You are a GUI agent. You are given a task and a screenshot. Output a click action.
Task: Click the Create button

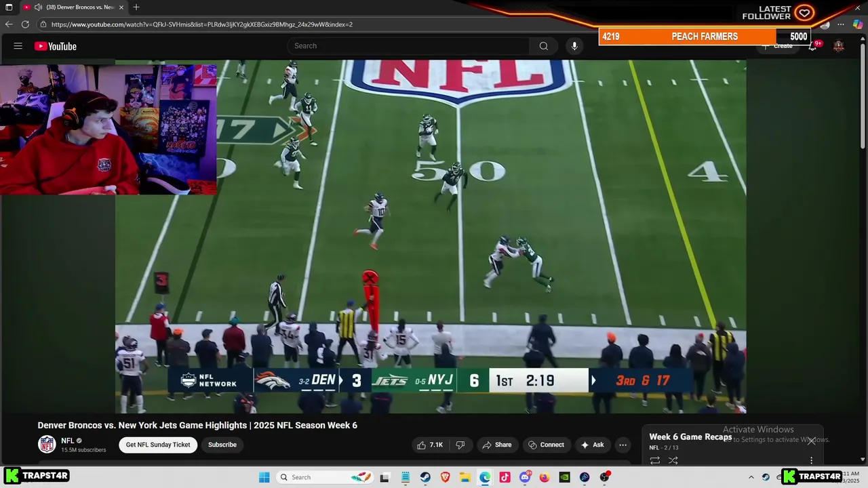(778, 46)
